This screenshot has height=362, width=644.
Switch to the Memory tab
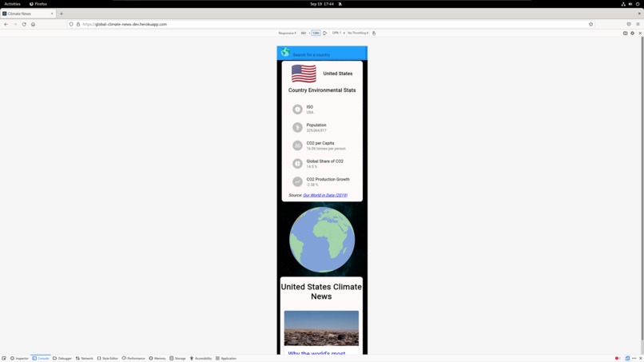[x=157, y=358]
